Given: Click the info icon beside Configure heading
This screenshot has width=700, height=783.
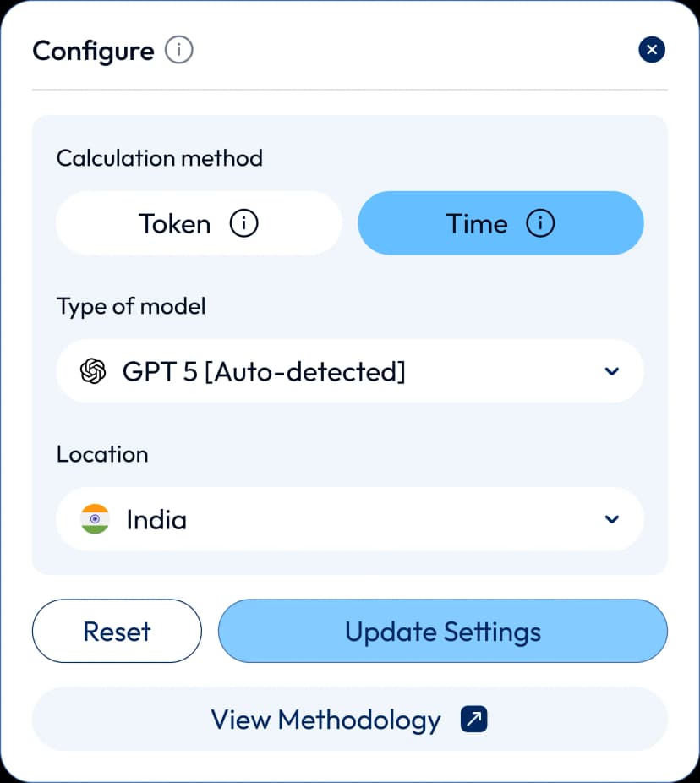Looking at the screenshot, I should tap(181, 51).
